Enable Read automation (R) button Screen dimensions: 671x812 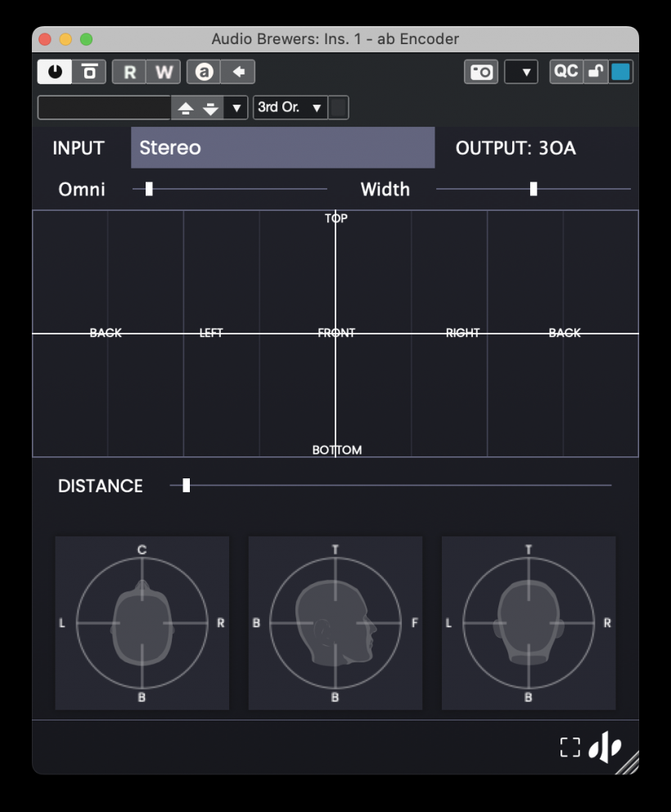129,72
